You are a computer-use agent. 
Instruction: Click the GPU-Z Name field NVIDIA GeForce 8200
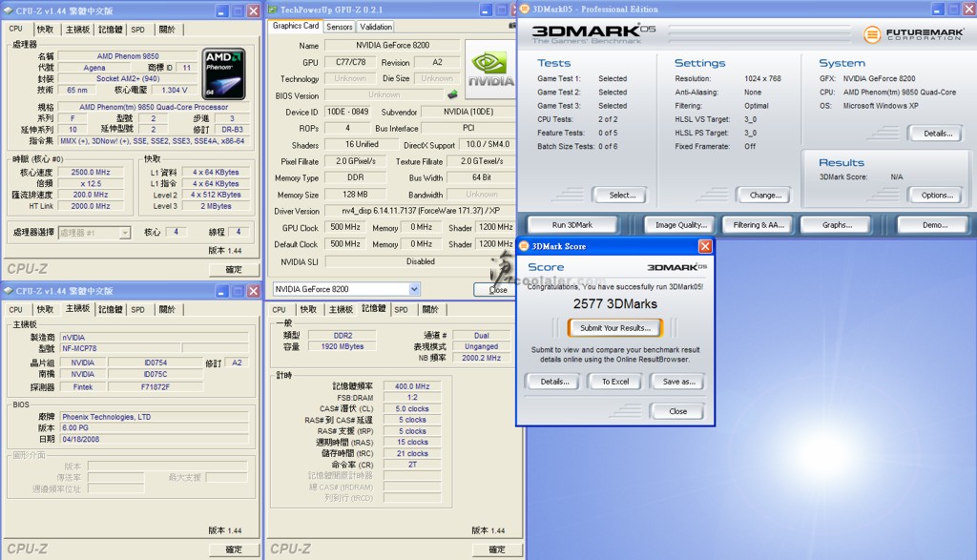(x=392, y=46)
